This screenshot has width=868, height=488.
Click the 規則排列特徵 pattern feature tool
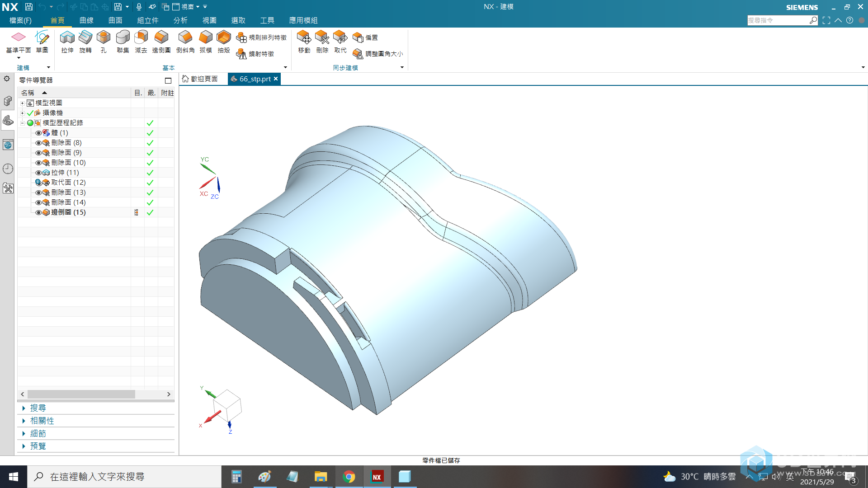[261, 38]
